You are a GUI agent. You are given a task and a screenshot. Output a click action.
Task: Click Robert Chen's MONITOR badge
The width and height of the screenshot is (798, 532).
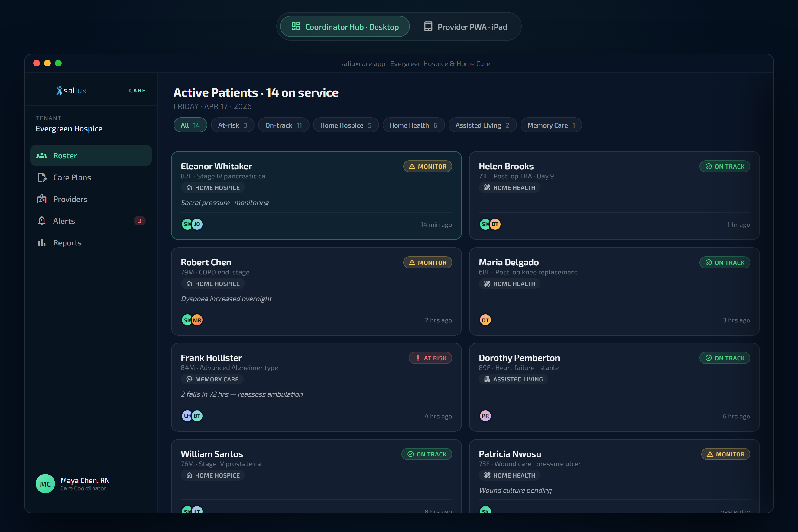(427, 262)
